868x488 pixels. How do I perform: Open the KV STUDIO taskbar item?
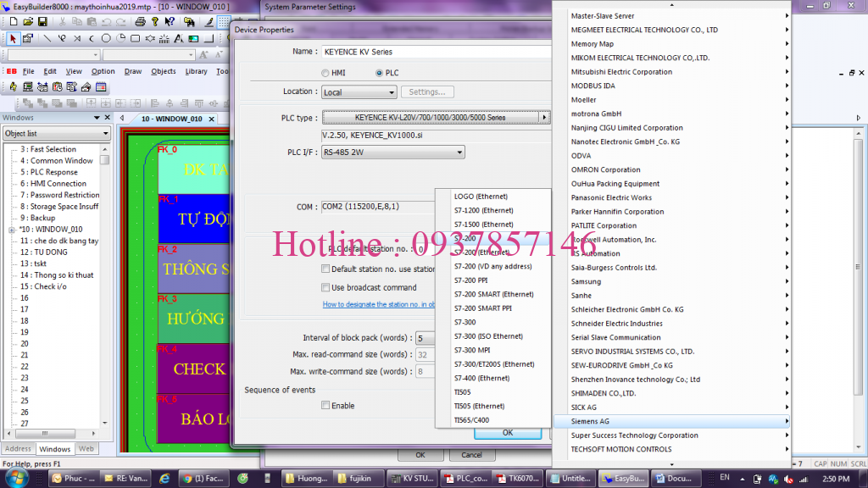(x=411, y=479)
